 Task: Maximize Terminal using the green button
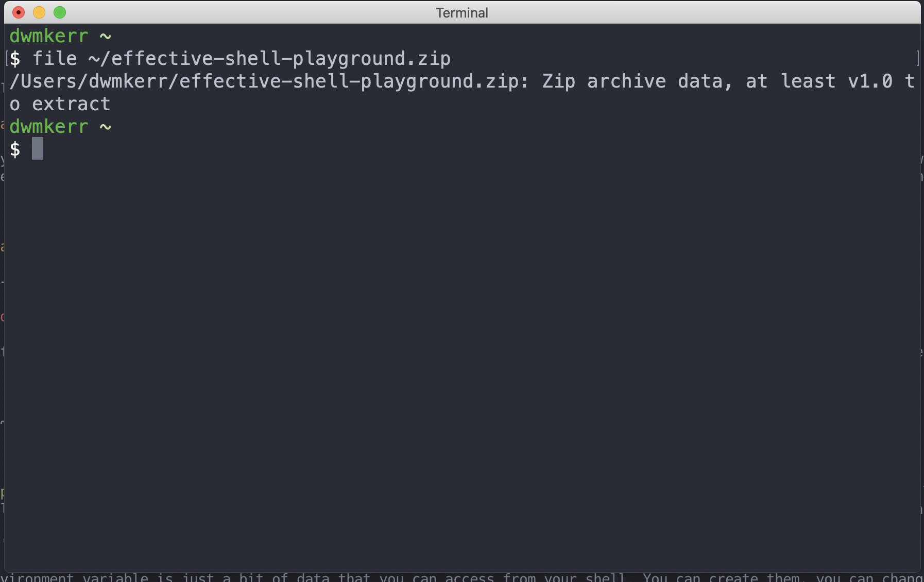pos(60,12)
